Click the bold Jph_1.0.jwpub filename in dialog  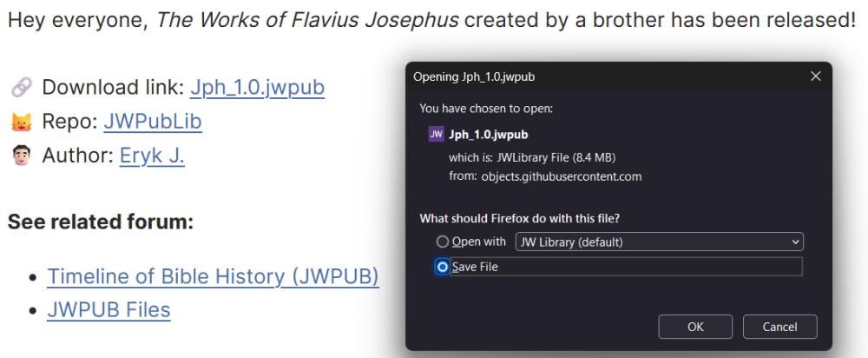pyautogui.click(x=489, y=134)
